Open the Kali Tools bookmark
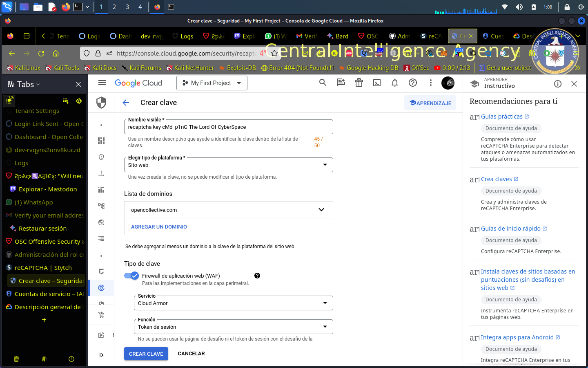Screen dimensions: 588x368 click(62, 68)
